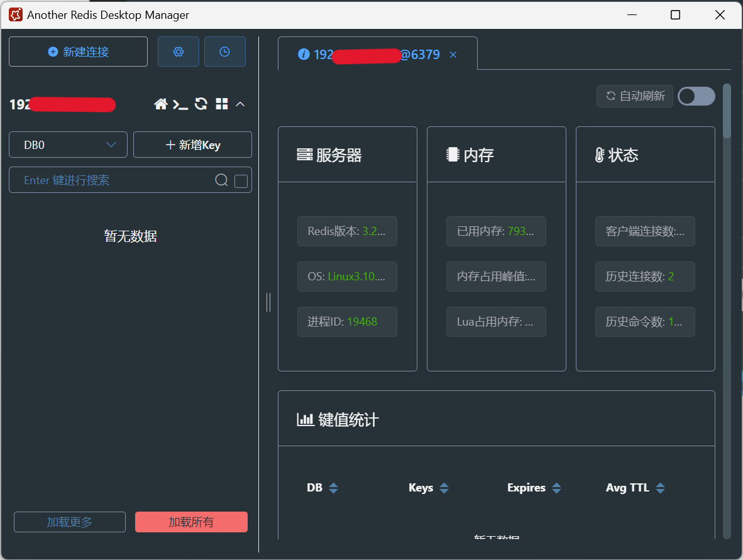Check the exact match box beside the search field
The height and width of the screenshot is (560, 743).
coord(240,180)
